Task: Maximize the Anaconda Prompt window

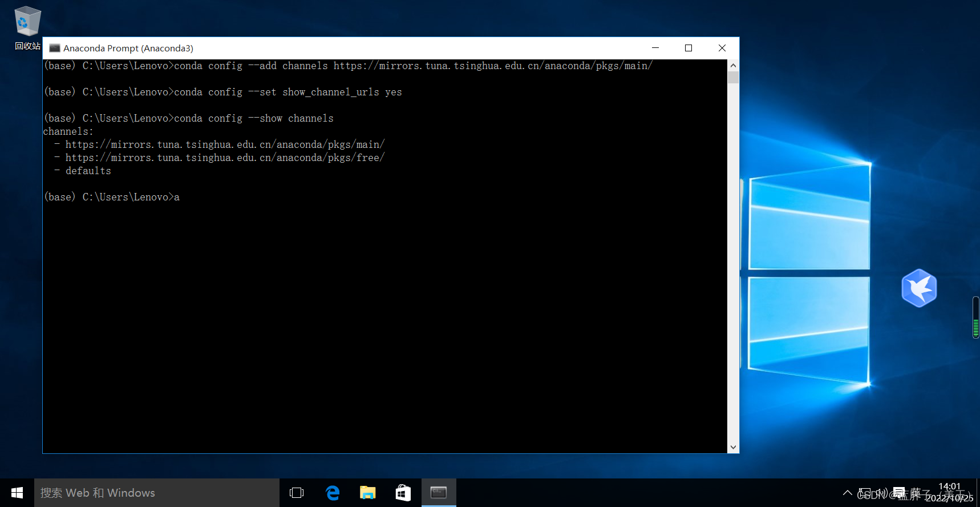Action: pyautogui.click(x=689, y=48)
